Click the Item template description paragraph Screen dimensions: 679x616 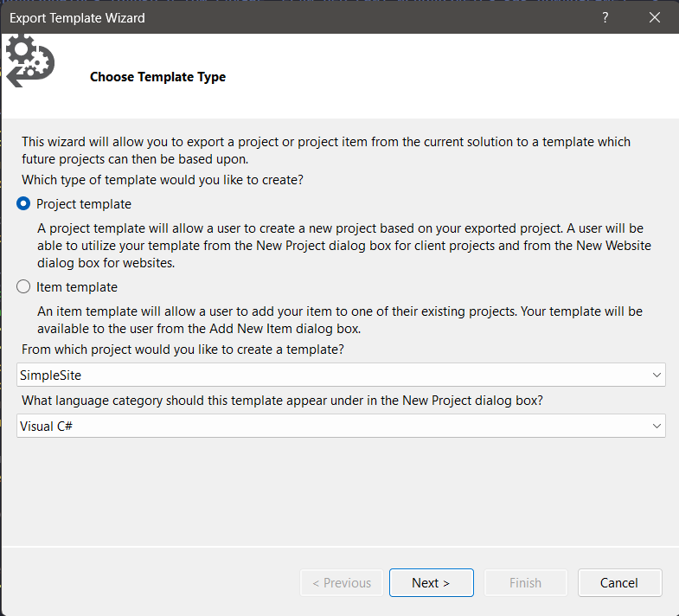339,319
